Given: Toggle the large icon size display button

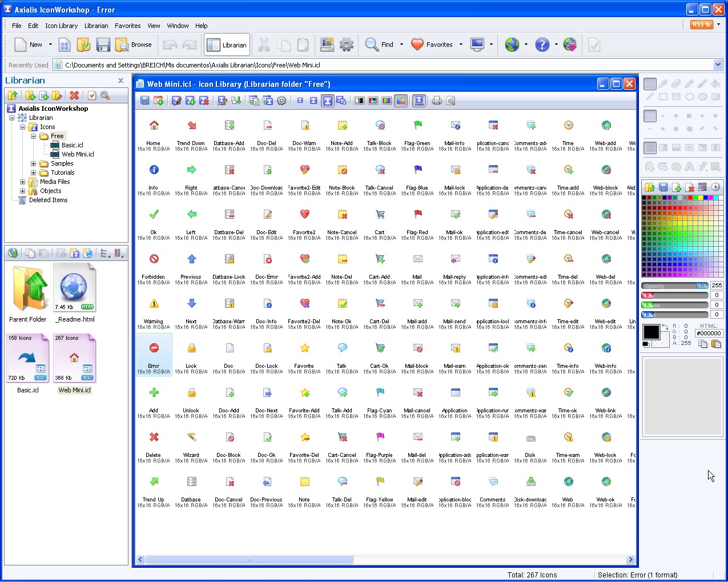Looking at the screenshot, I should (328, 101).
